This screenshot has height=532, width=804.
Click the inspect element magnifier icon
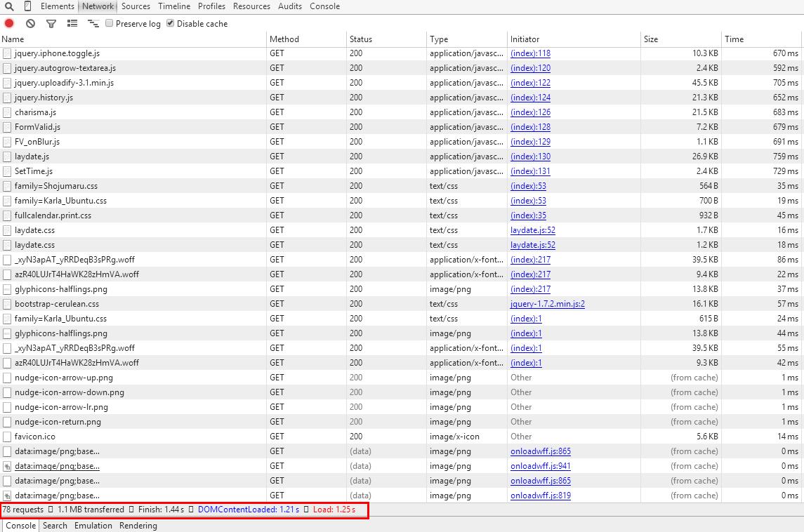click(9, 6)
